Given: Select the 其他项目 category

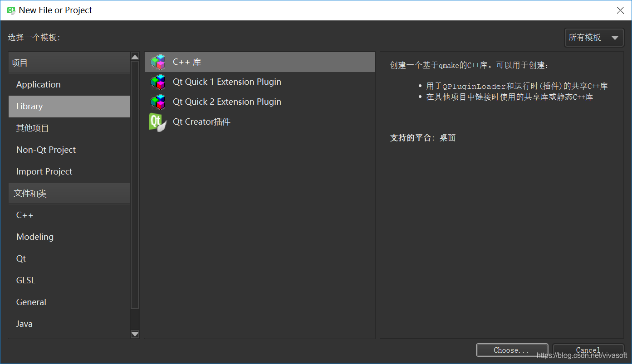Looking at the screenshot, I should [69, 128].
